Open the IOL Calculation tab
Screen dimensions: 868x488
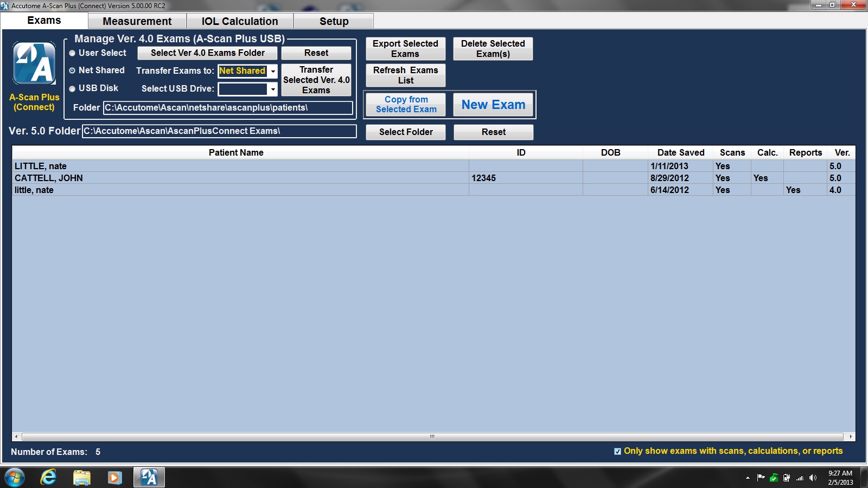pos(240,21)
